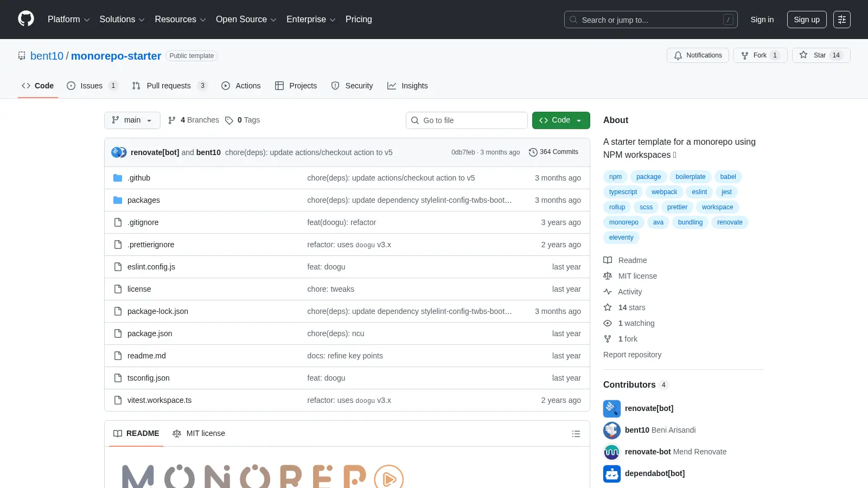Click the bell icon for Notifications
Screen dimensions: 868x488
(x=678, y=55)
